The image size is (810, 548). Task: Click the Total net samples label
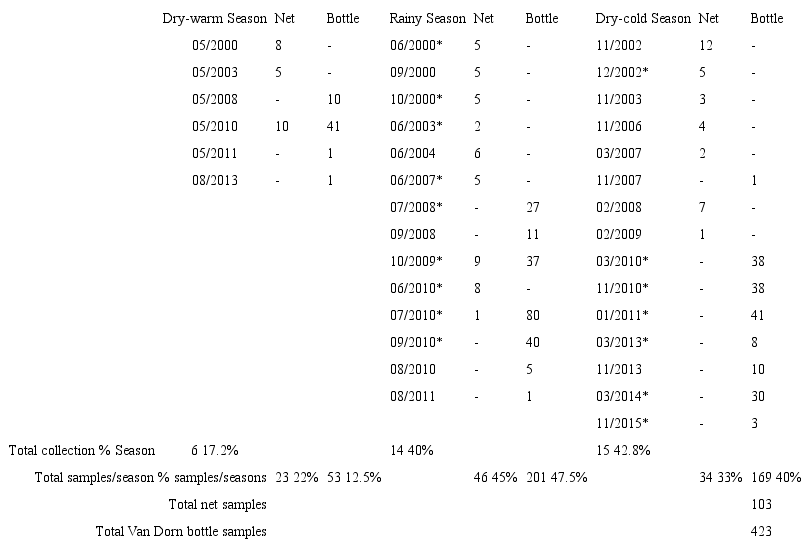pyautogui.click(x=218, y=504)
